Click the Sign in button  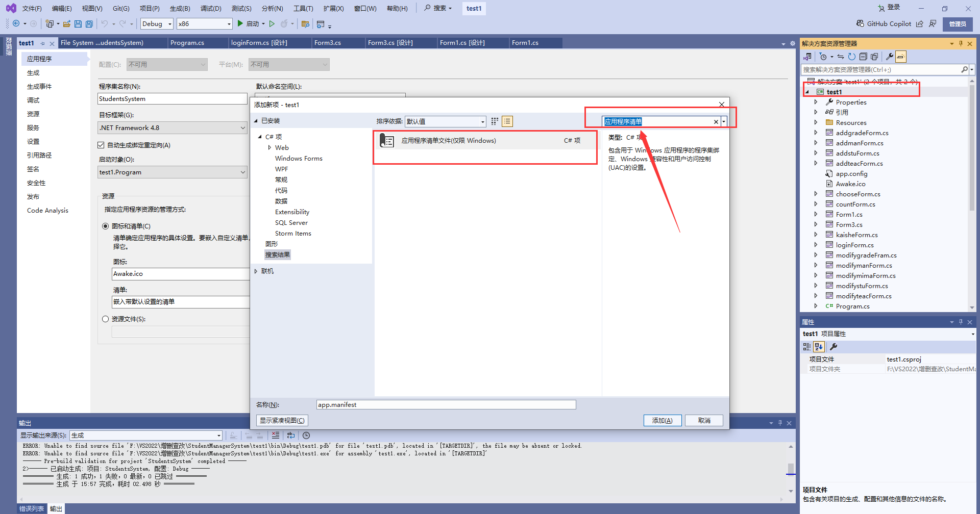tap(889, 8)
